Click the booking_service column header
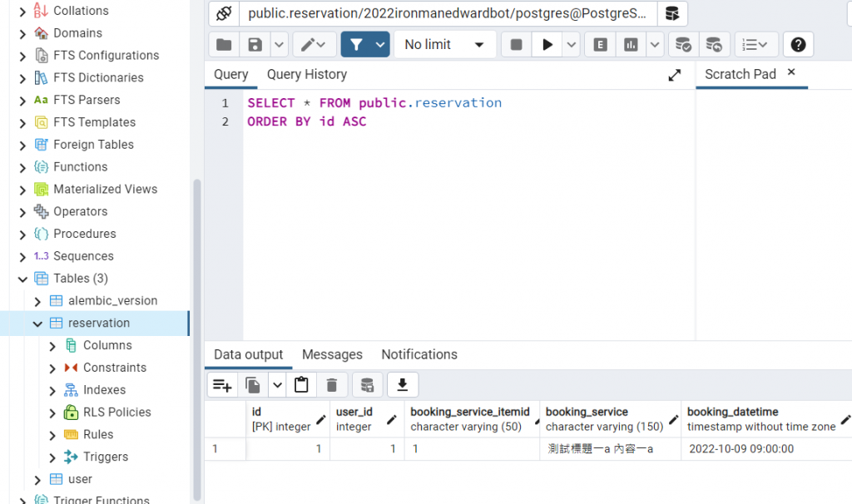Image resolution: width=852 pixels, height=504 pixels. coord(610,419)
